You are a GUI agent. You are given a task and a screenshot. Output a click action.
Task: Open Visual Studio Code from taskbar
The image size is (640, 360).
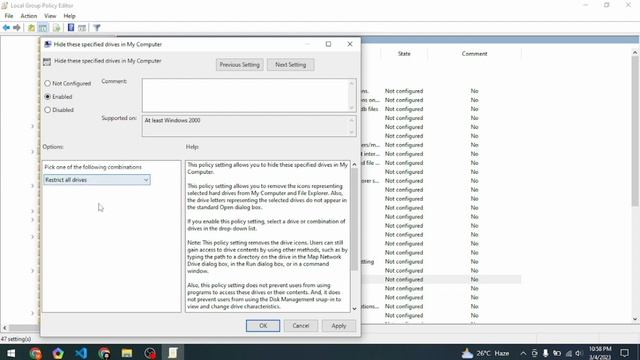point(81,353)
